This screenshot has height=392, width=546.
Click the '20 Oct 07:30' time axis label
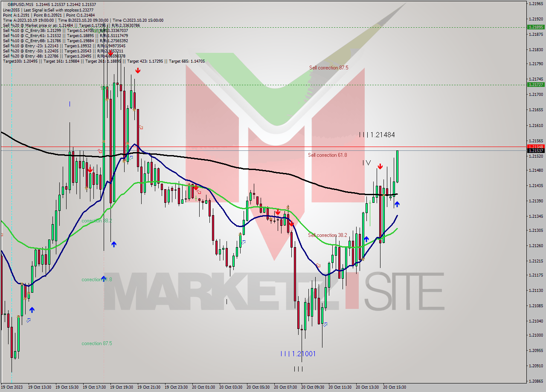pos(286,387)
